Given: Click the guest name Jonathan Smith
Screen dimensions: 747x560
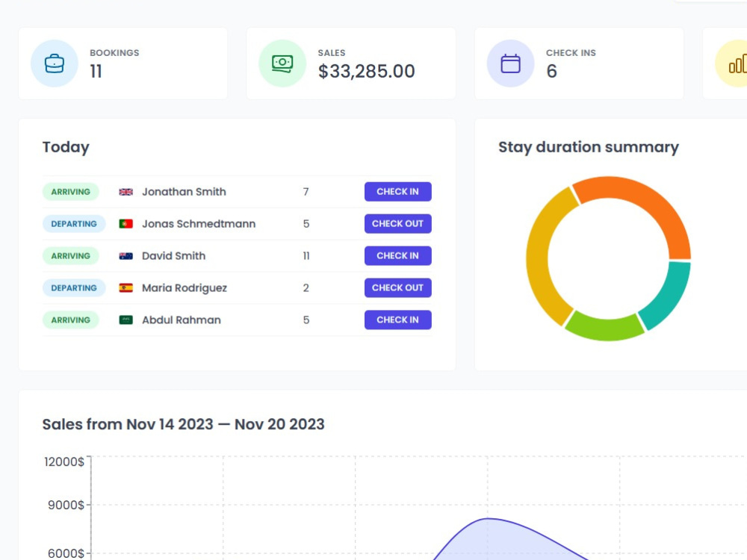Looking at the screenshot, I should 184,191.
